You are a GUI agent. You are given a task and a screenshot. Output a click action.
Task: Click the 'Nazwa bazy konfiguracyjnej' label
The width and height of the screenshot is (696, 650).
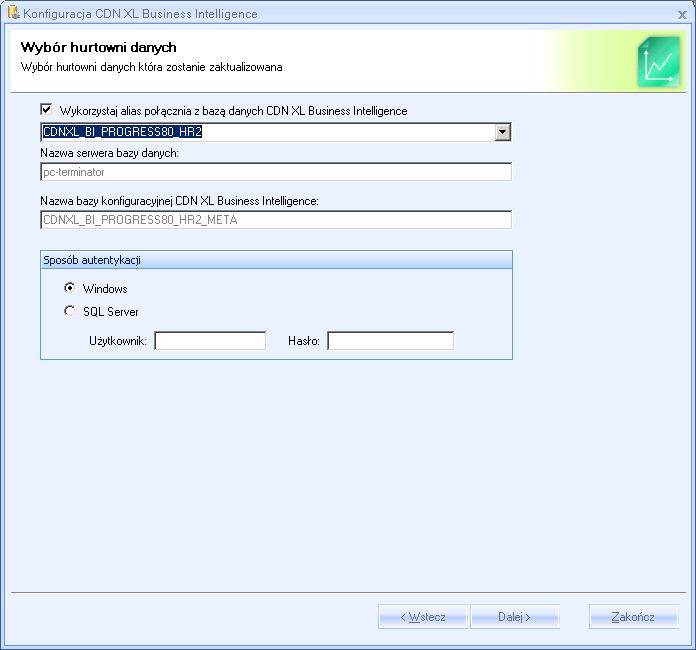coord(179,201)
